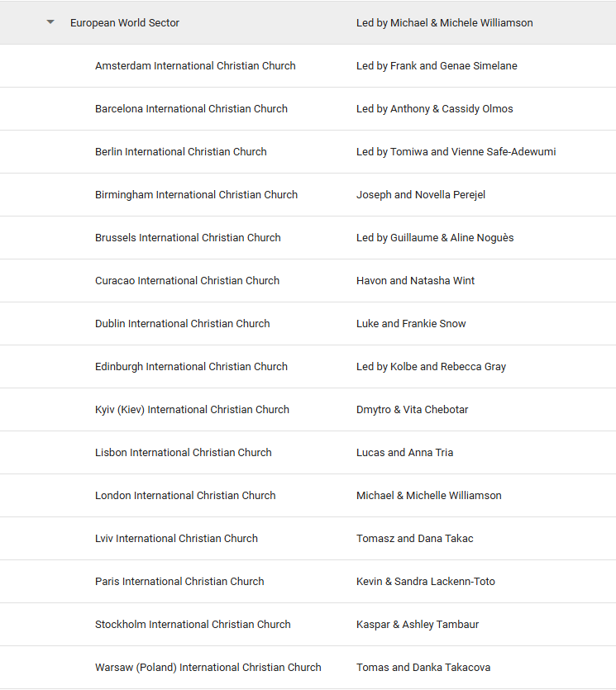Click Stockholm International Christian Church
The image size is (616, 690).
193,625
